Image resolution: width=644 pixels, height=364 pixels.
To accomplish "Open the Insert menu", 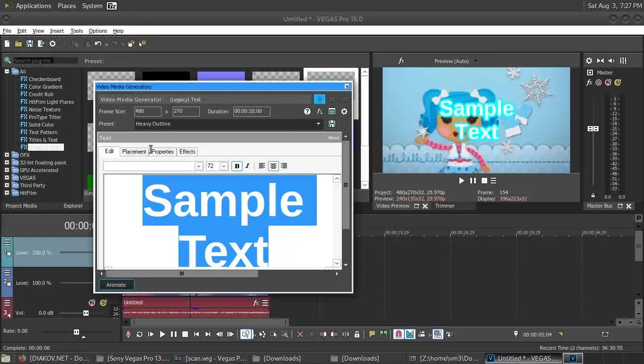I will pos(57,31).
